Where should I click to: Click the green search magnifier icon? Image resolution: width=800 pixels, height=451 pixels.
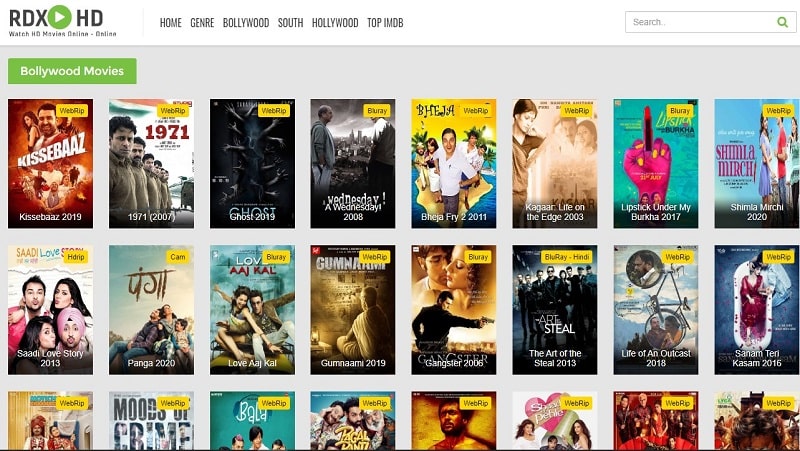(782, 22)
